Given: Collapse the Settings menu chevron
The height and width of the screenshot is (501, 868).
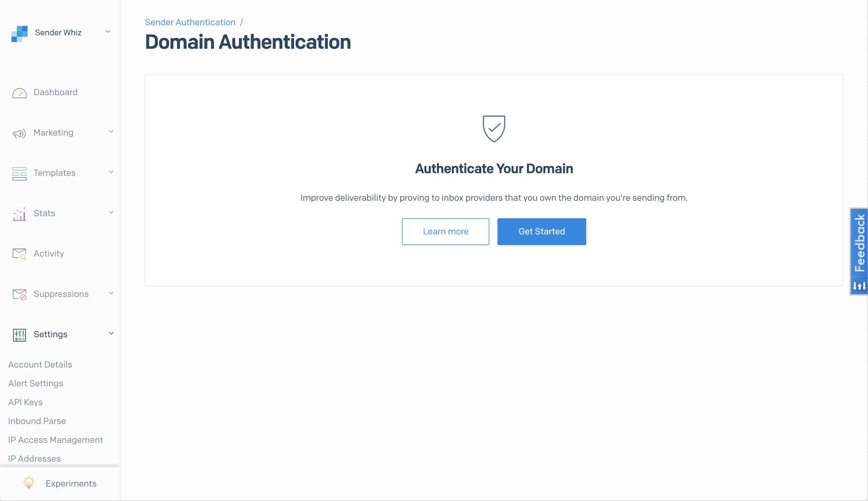Looking at the screenshot, I should point(111,334).
